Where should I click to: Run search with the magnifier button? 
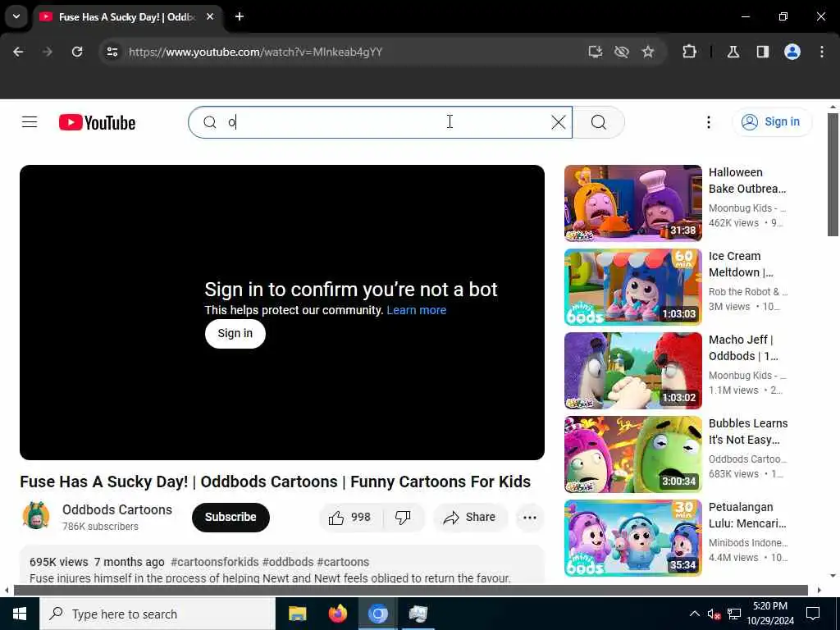click(598, 122)
